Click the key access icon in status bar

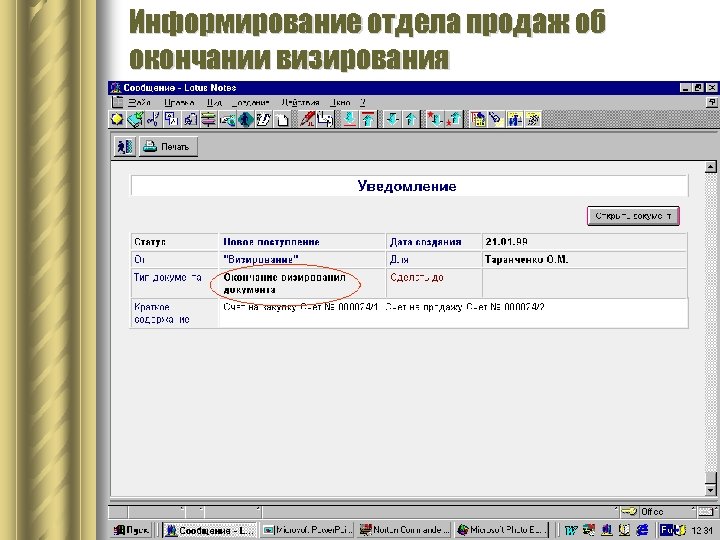[629, 512]
